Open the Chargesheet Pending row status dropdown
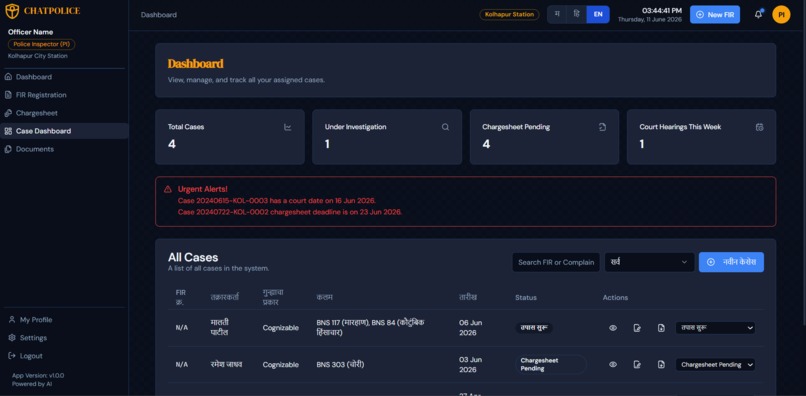Viewport: 806px width, 396px height. tap(716, 365)
